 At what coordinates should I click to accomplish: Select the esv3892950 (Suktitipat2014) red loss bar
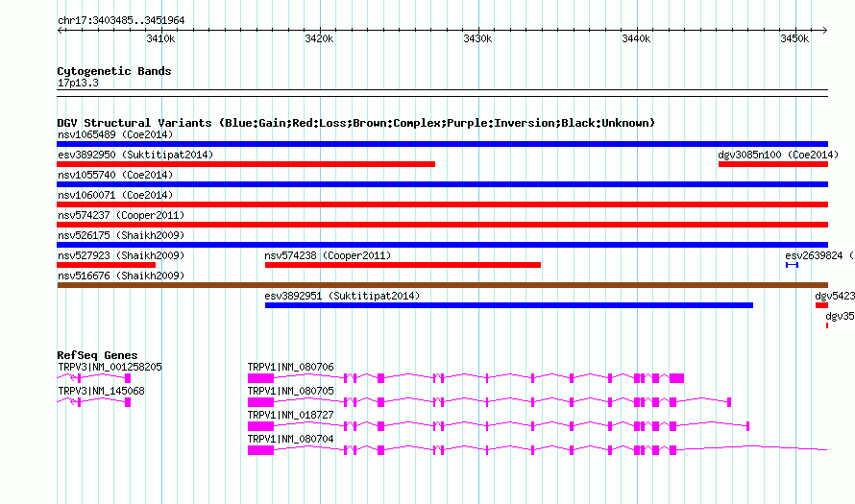[x=246, y=164]
